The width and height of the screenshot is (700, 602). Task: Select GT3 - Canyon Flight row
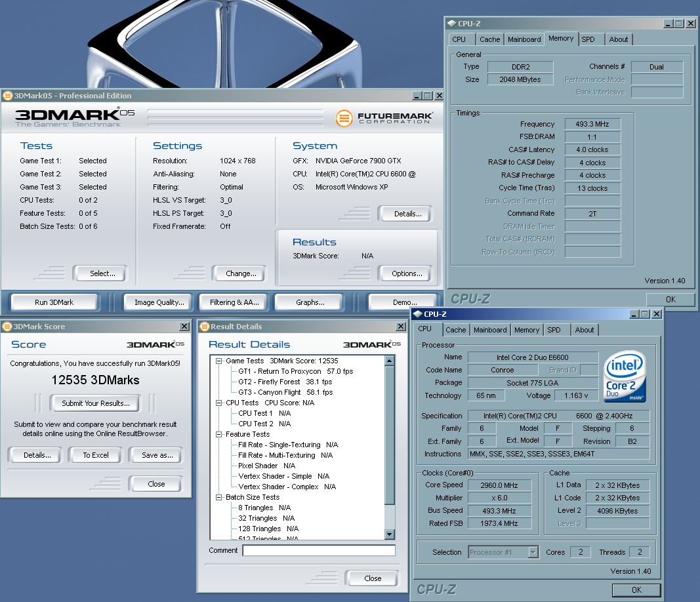[x=285, y=392]
